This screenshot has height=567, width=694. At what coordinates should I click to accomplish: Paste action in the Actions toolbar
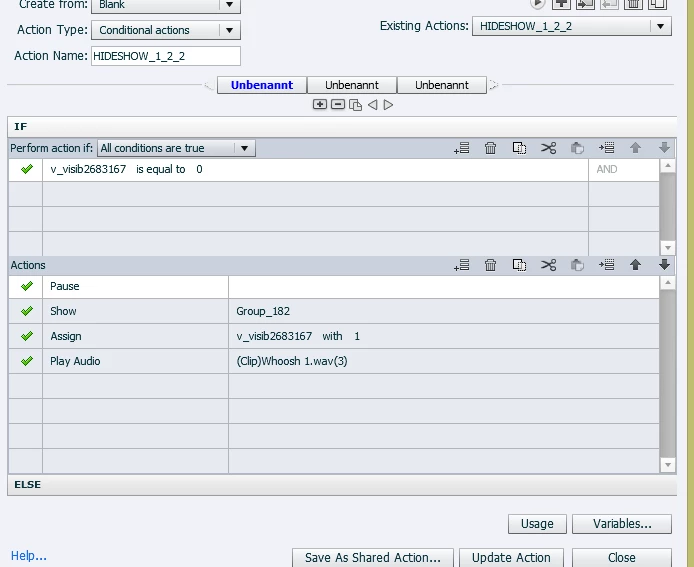(577, 265)
